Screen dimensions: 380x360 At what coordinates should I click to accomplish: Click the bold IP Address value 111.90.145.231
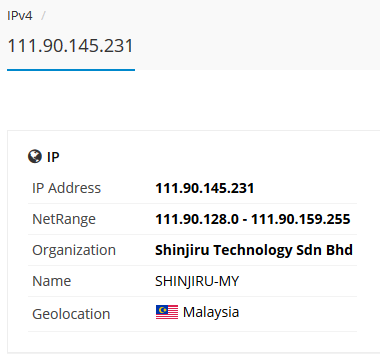[x=205, y=188]
